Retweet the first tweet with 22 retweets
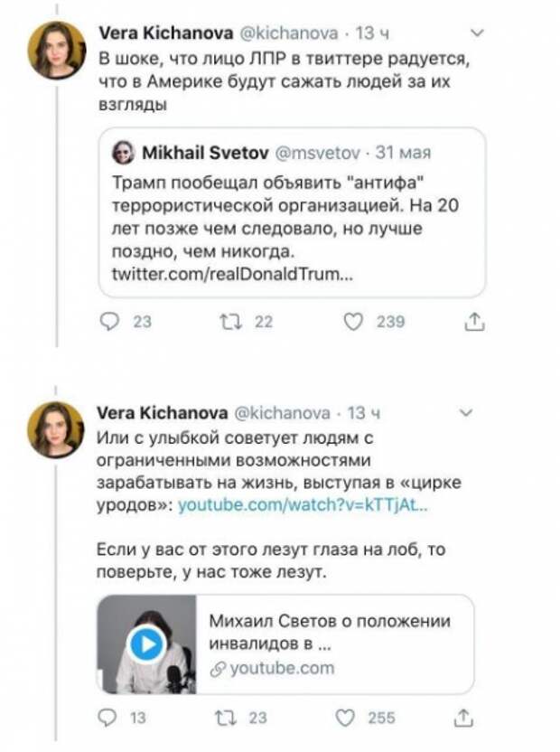560x752 pixels. click(230, 322)
